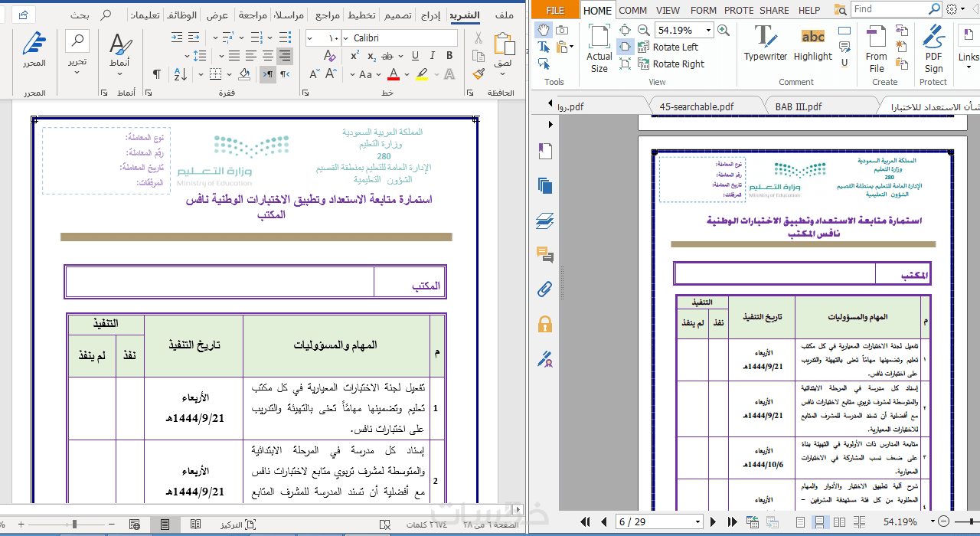Go to the next page in Foxit
This screenshot has height=536, width=980.
714,522
